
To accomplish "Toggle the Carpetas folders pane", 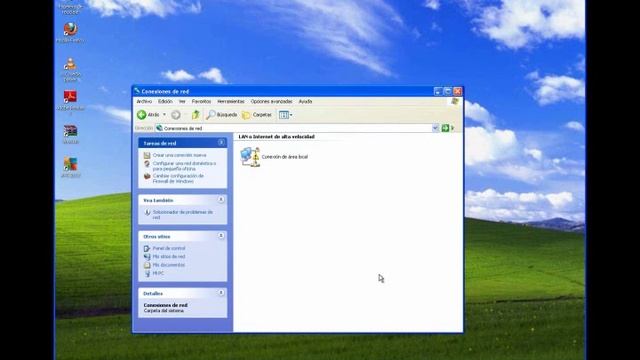I will point(257,115).
